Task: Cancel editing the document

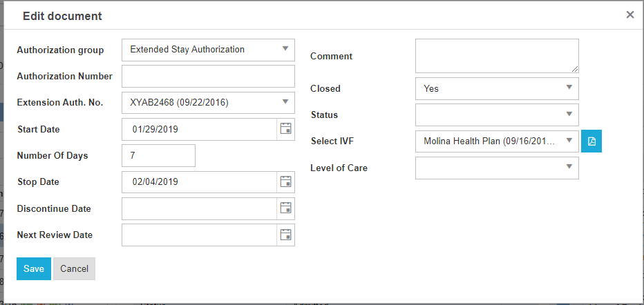Action: point(74,269)
